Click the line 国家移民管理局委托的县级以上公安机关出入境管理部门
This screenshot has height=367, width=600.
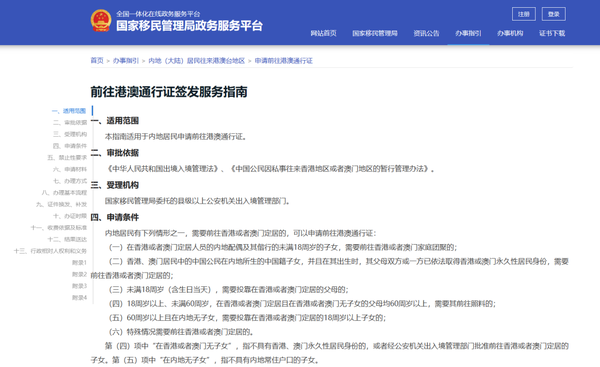point(197,201)
